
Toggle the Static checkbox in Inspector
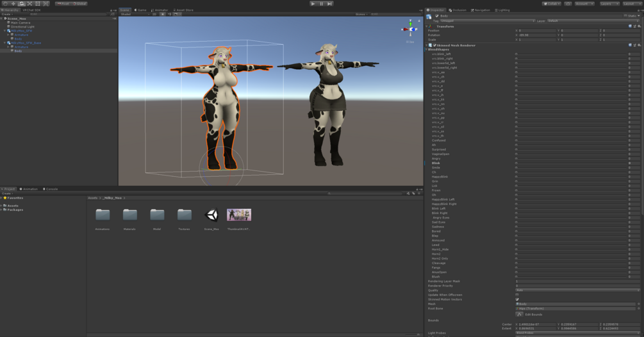click(626, 16)
